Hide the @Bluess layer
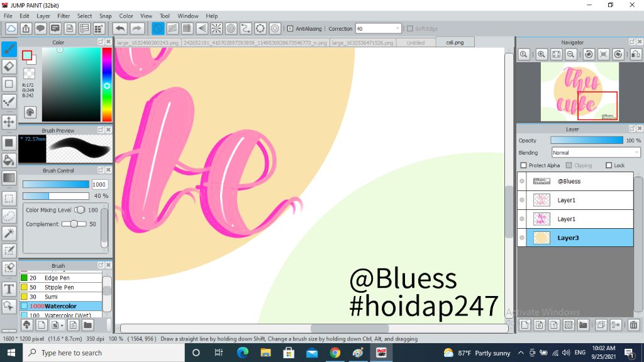 pos(522,181)
